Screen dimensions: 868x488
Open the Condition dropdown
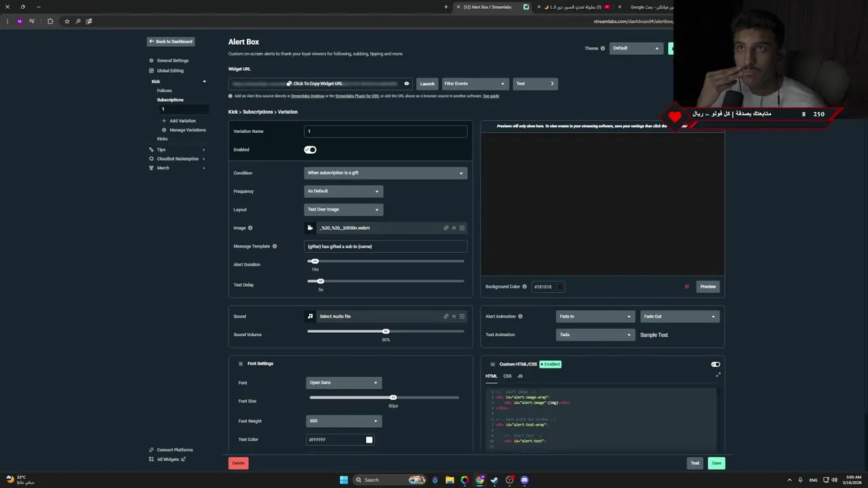tap(385, 173)
